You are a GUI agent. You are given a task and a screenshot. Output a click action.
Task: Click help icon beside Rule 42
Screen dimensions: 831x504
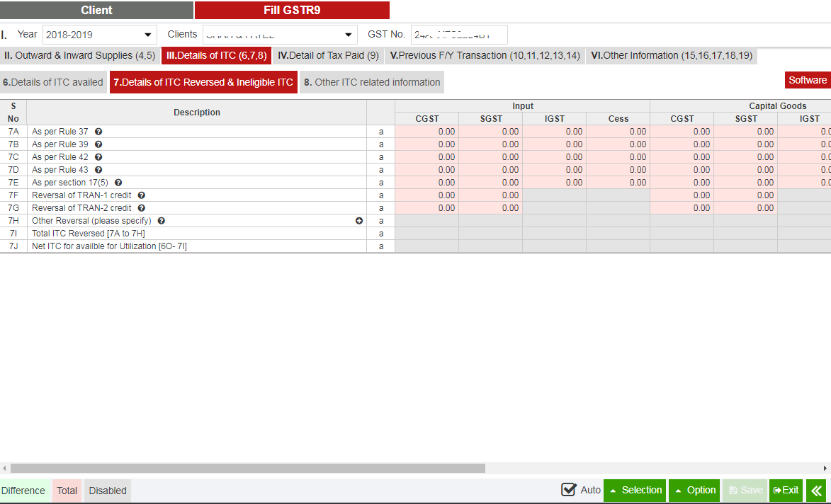coord(98,157)
